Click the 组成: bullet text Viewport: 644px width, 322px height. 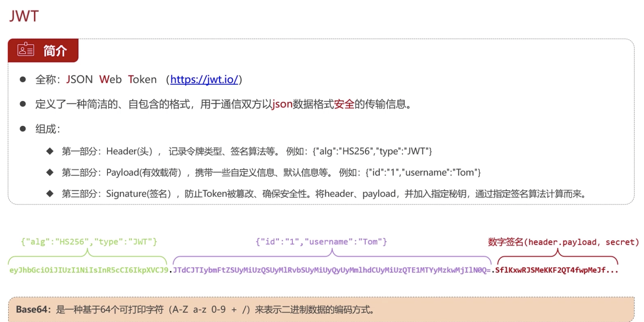[47, 129]
